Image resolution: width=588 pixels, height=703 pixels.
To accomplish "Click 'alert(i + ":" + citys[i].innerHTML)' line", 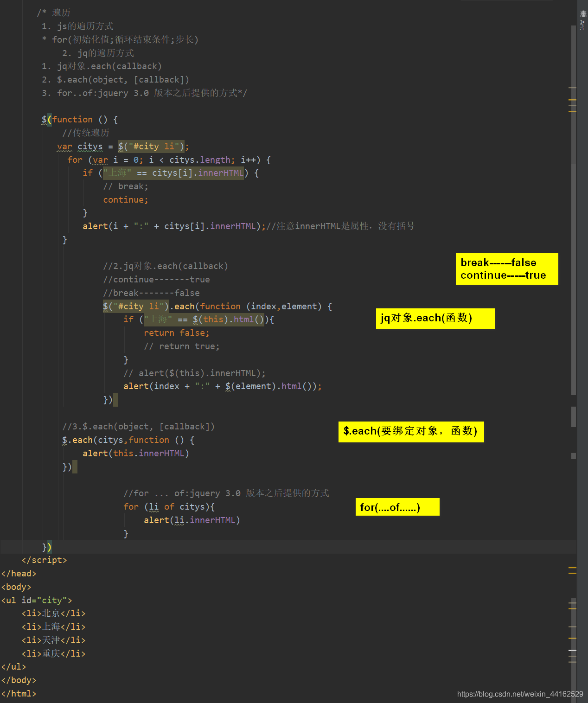I will click(x=174, y=226).
